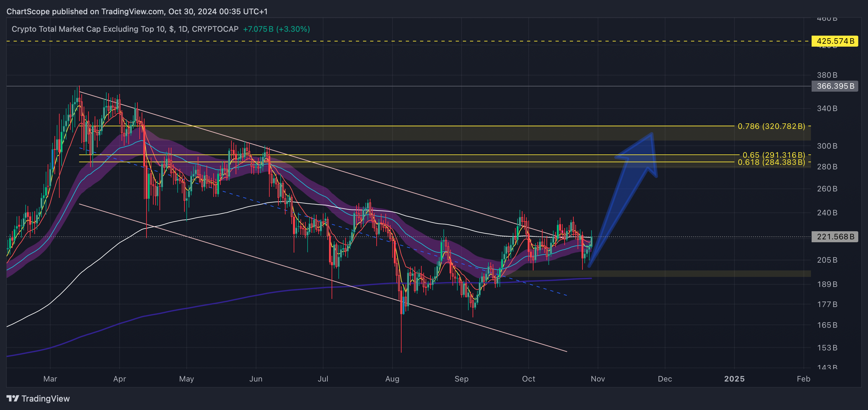Click the 153 B tick on price axis
This screenshot has width=868, height=410.
point(827,347)
